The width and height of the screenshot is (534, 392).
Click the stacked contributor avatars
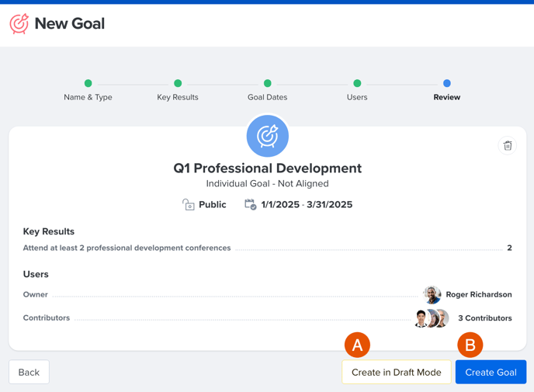[x=432, y=318]
